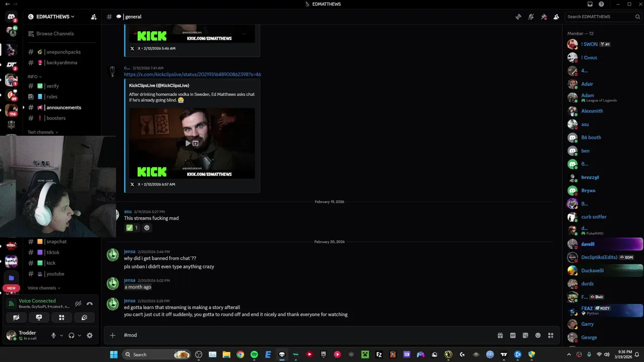Image resolution: width=644 pixels, height=362 pixels.
Task: Open the Help question mark icon
Action: pyautogui.click(x=602, y=4)
